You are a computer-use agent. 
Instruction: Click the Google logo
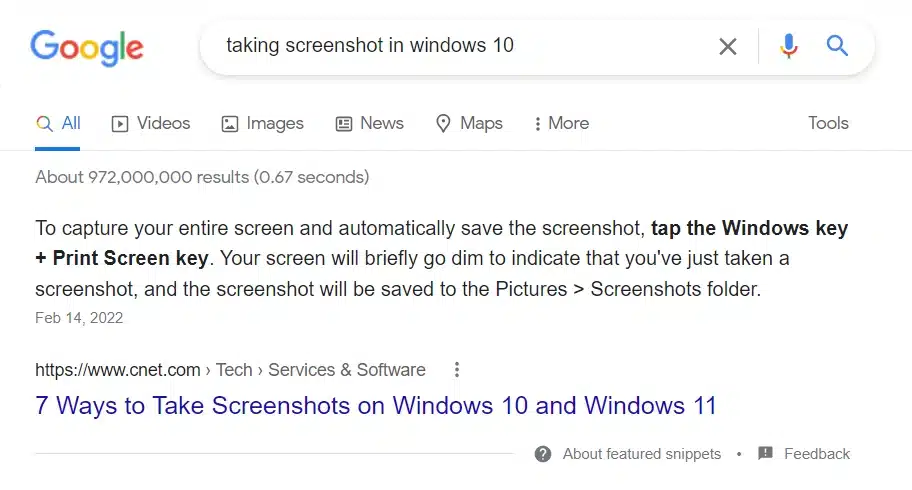coord(87,47)
